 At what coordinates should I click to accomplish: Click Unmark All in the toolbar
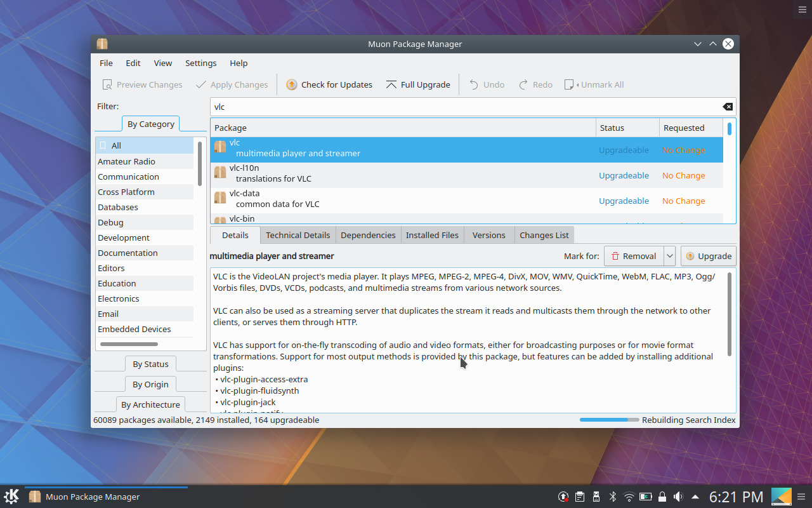[594, 84]
